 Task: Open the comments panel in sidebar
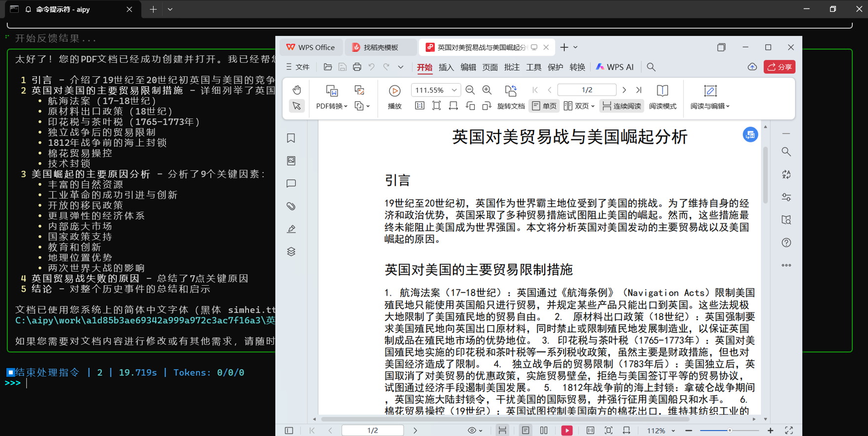[x=291, y=183]
